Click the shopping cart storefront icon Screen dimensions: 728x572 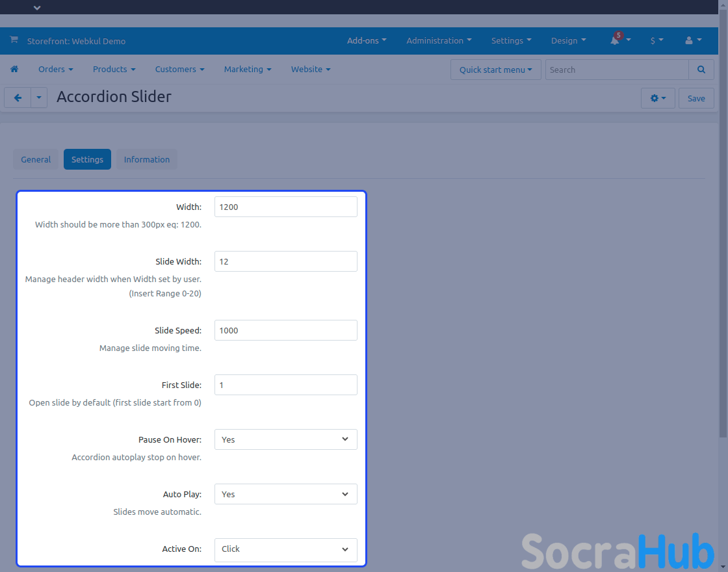(x=14, y=40)
